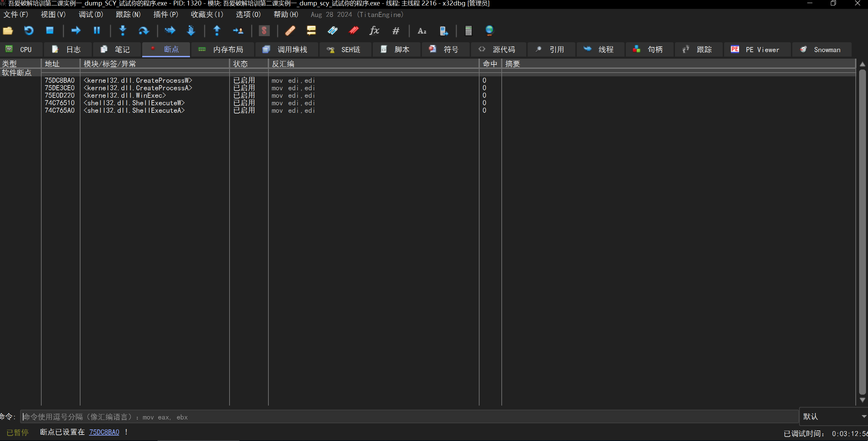This screenshot has height=441, width=868.
Task: Click the 模块/标签/异常 column header
Action: [x=155, y=64]
